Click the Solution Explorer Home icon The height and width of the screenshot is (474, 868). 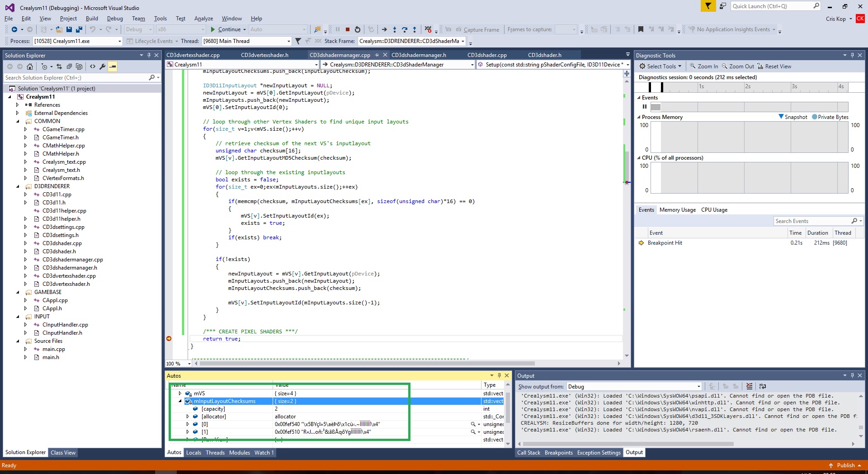tap(30, 66)
